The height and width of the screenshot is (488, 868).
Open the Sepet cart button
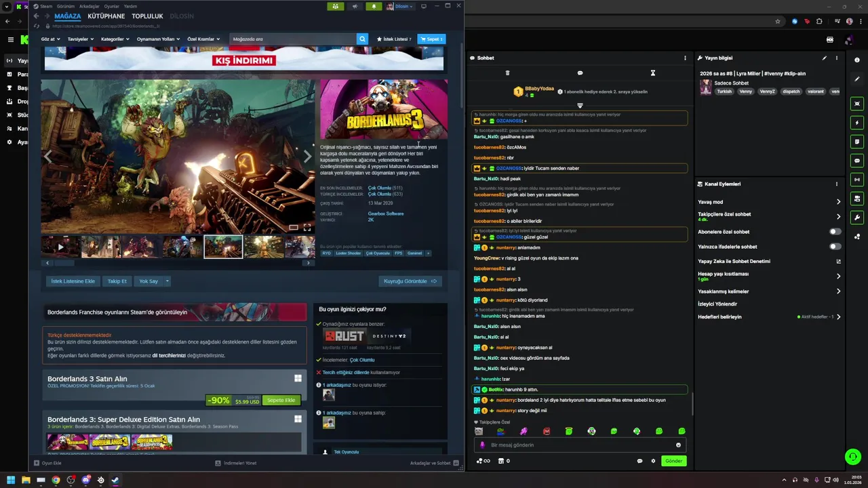point(432,39)
